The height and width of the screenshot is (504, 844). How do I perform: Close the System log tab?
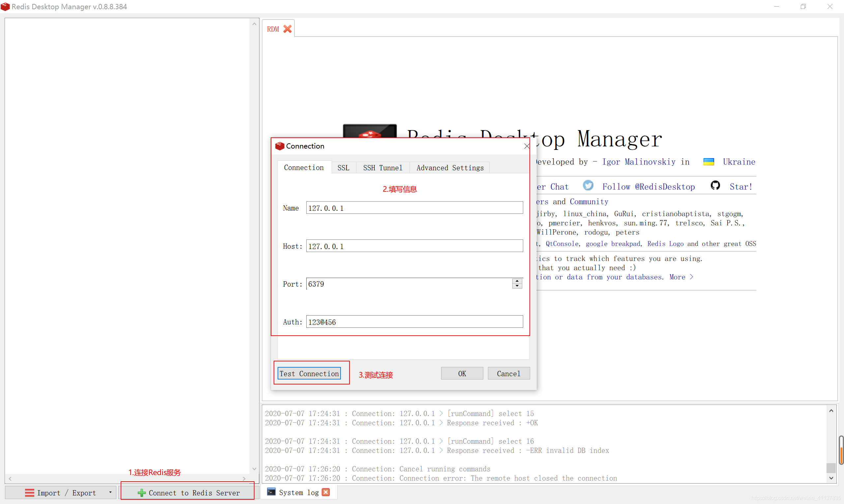click(x=326, y=492)
